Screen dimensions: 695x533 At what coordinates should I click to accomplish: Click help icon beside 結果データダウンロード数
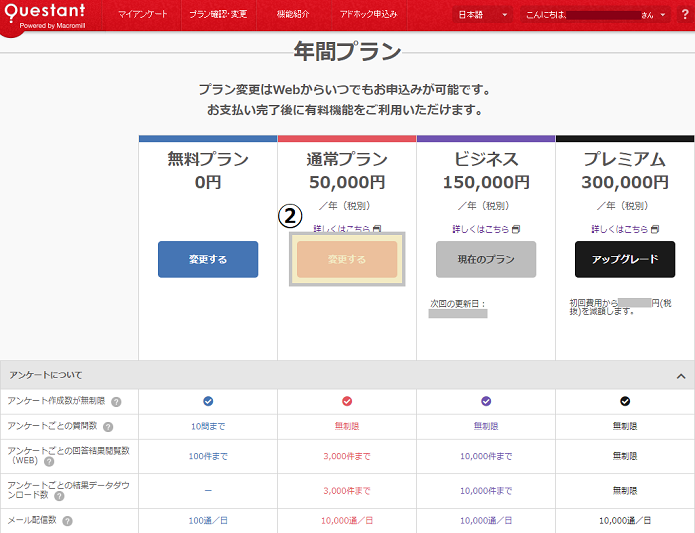point(59,496)
